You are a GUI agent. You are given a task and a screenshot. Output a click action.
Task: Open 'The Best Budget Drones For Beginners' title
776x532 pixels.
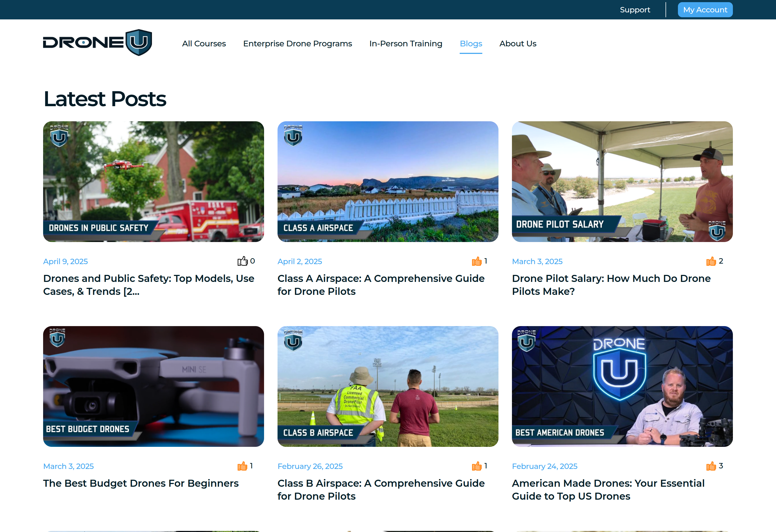pos(141,483)
